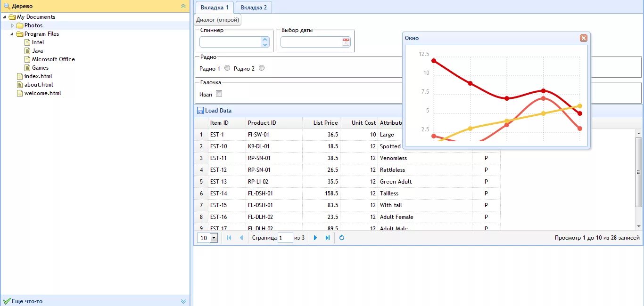The image size is (644, 306).
Task: Click the Java file icon
Action: coord(27,51)
